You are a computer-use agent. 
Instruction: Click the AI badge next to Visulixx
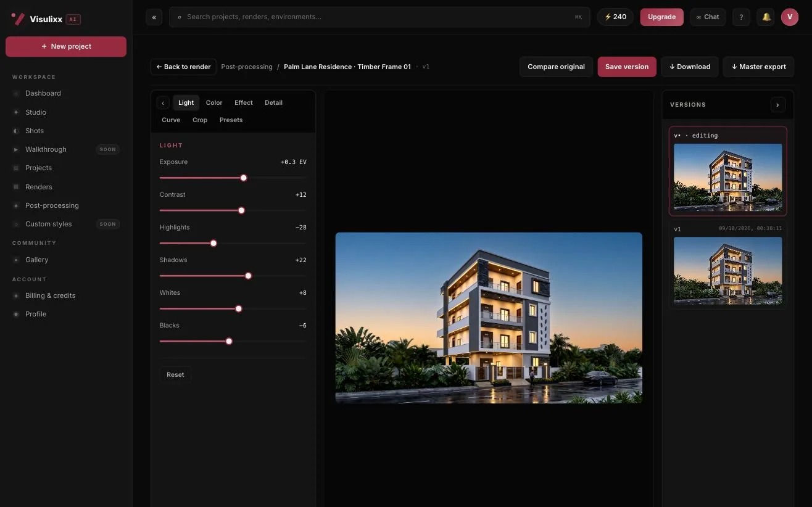coord(73,19)
